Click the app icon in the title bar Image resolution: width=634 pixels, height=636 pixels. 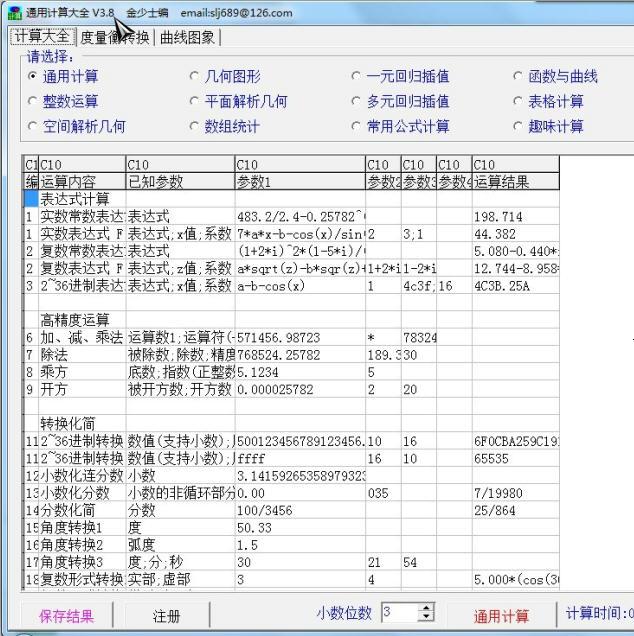click(x=15, y=13)
